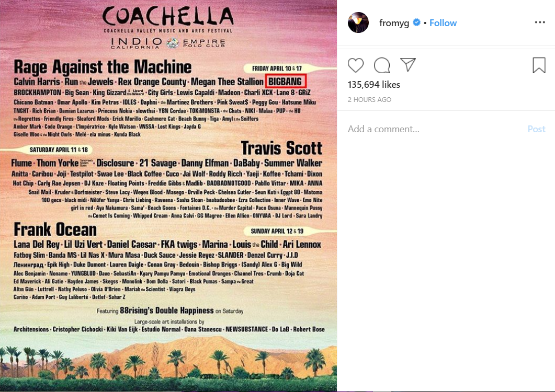Save post with bookmark icon

tap(539, 65)
